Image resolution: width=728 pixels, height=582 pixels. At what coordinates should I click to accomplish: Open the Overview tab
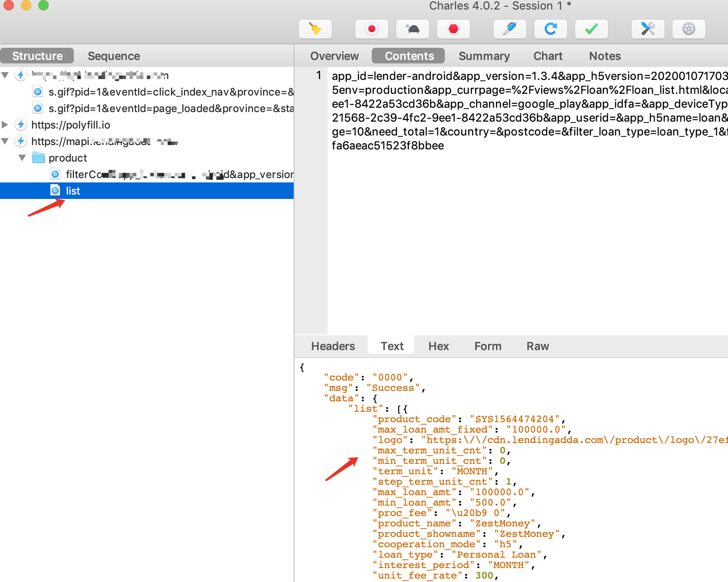tap(334, 56)
